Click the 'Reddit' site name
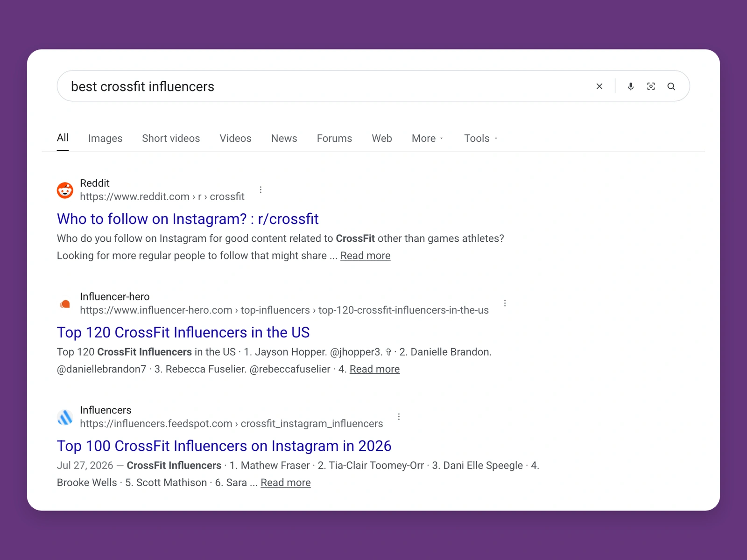Viewport: 747px width, 560px height. point(95,183)
